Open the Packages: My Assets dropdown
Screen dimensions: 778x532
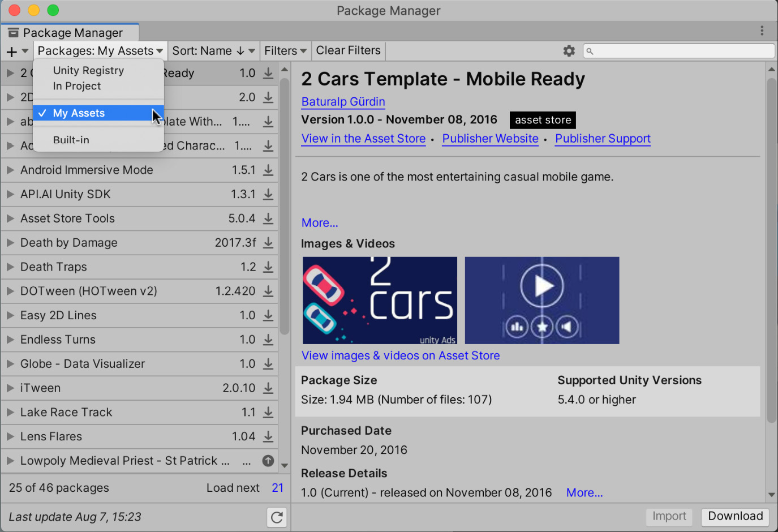click(x=100, y=51)
